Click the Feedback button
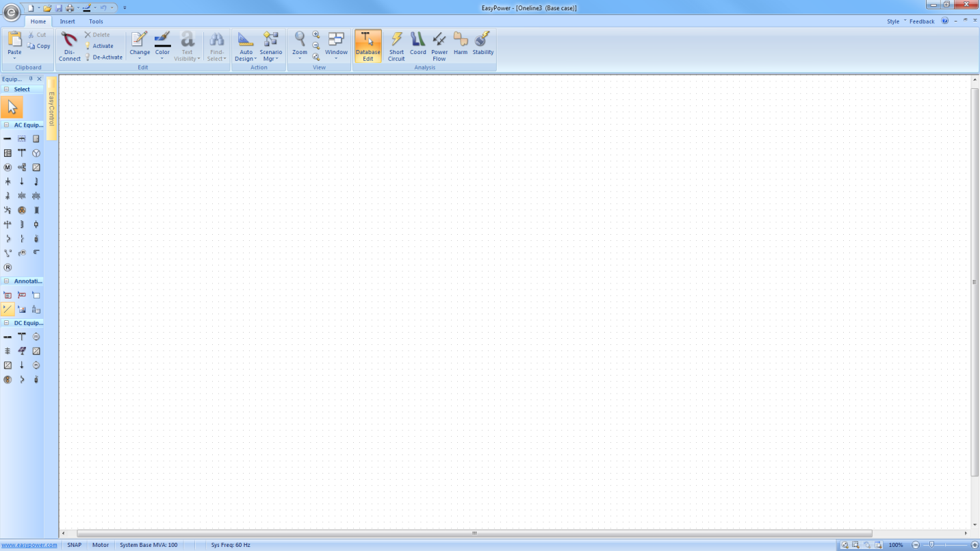980x551 pixels. 922,21
